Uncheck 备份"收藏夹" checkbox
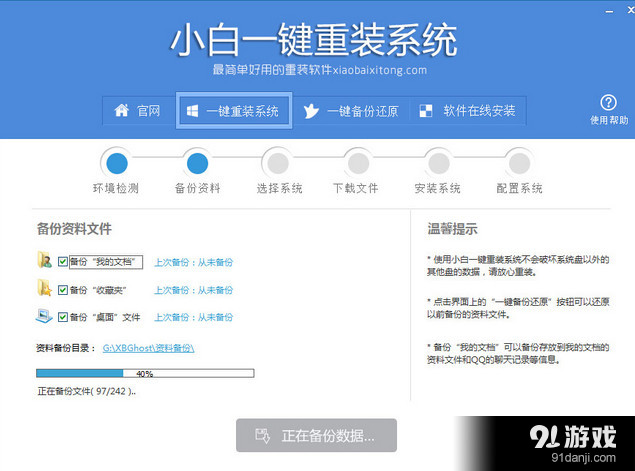The height and width of the screenshot is (471, 635). pyautogui.click(x=62, y=290)
